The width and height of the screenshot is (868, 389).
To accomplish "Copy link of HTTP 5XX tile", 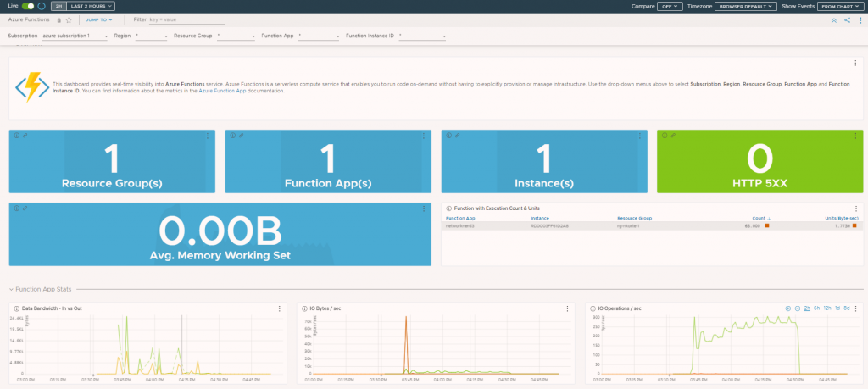I will tap(672, 136).
